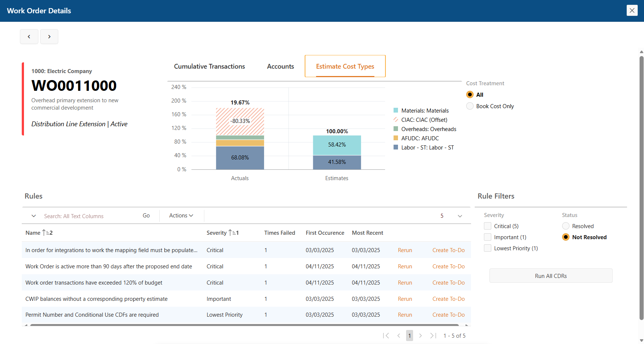Screen dimensions: 644x344
Task: Click the scroll-down arrow of the dialog scrollbar
Action: point(641,340)
